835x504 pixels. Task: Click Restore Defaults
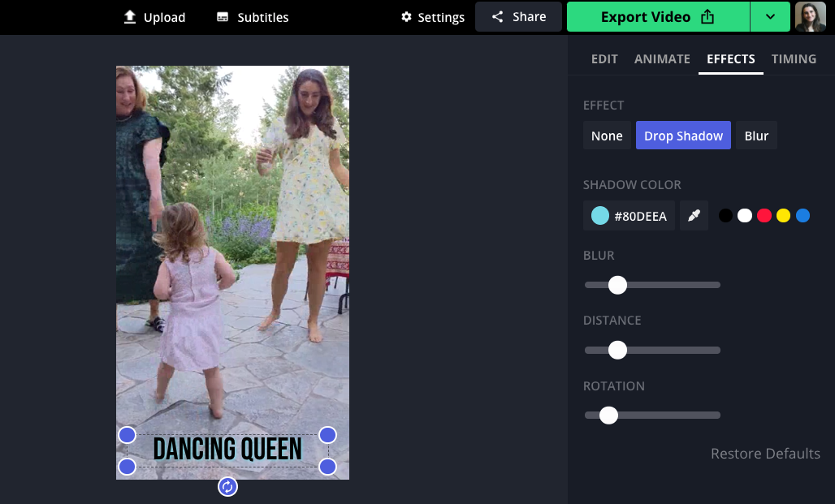coord(765,454)
